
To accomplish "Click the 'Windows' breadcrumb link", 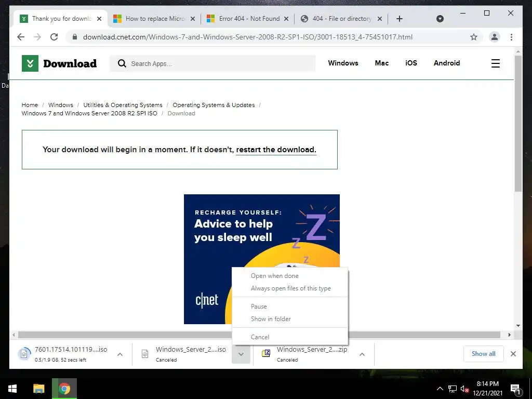I will (60, 105).
